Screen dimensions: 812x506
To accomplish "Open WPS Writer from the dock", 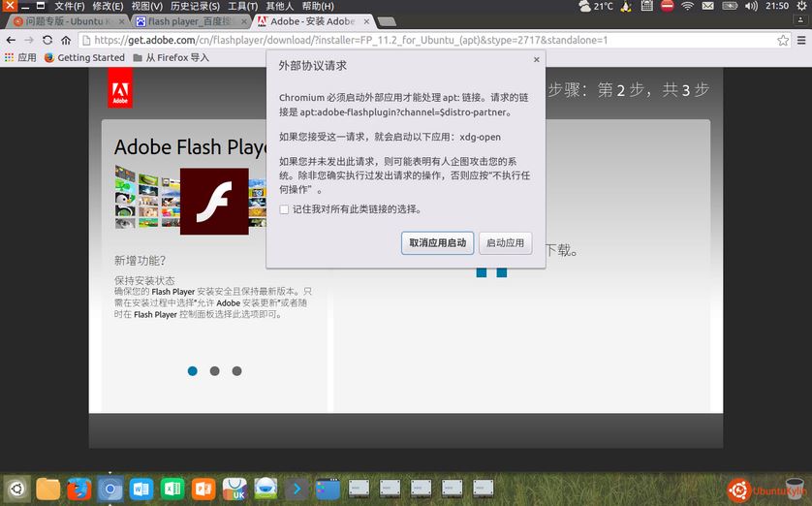I will click(141, 489).
